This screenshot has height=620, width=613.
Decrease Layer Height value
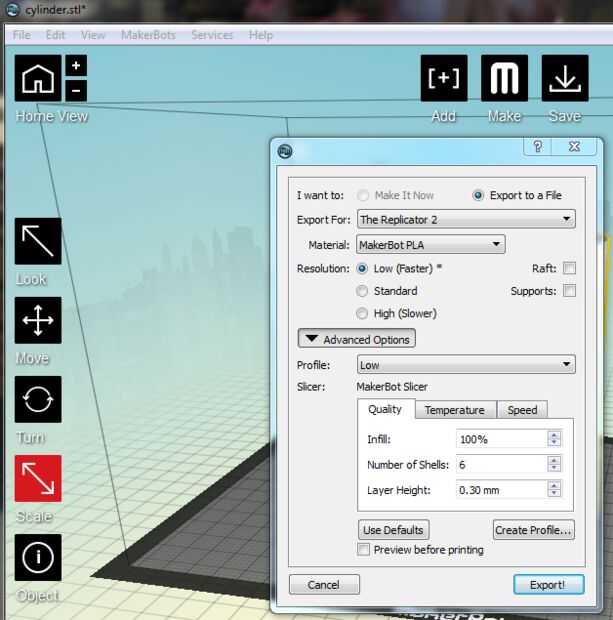click(x=554, y=493)
